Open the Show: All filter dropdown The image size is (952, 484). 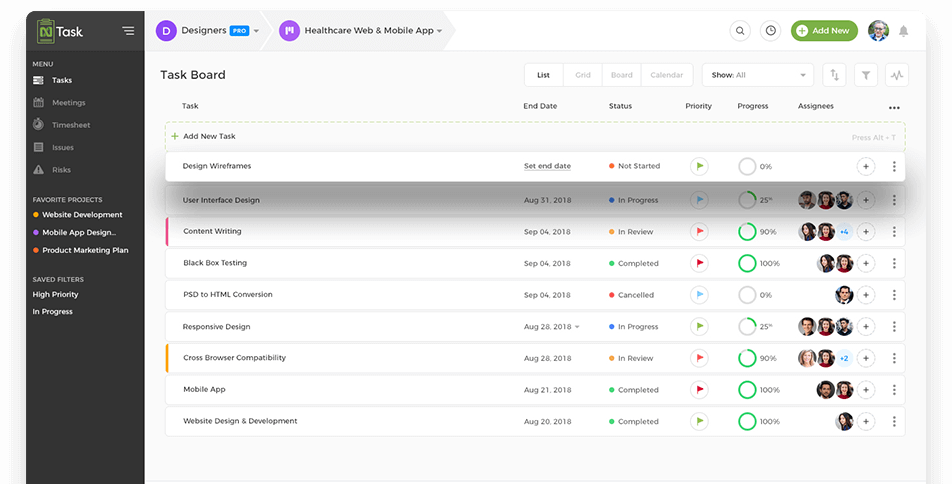click(x=759, y=75)
